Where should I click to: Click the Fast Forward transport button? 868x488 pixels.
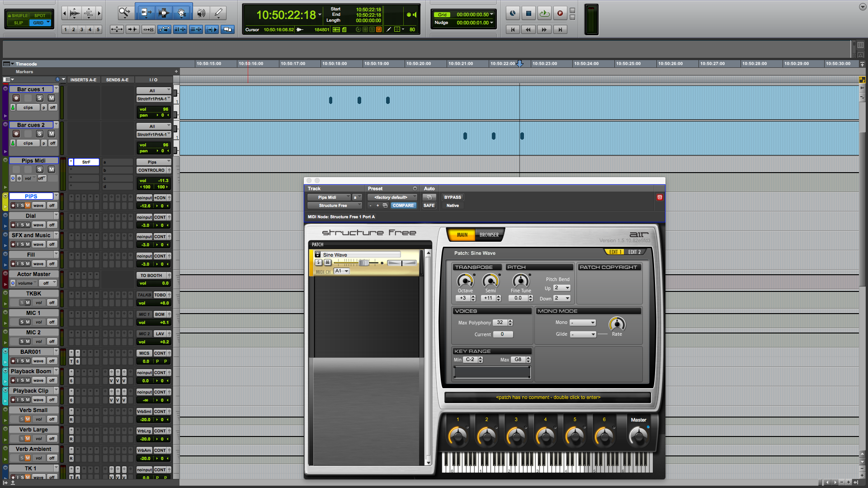pyautogui.click(x=544, y=29)
